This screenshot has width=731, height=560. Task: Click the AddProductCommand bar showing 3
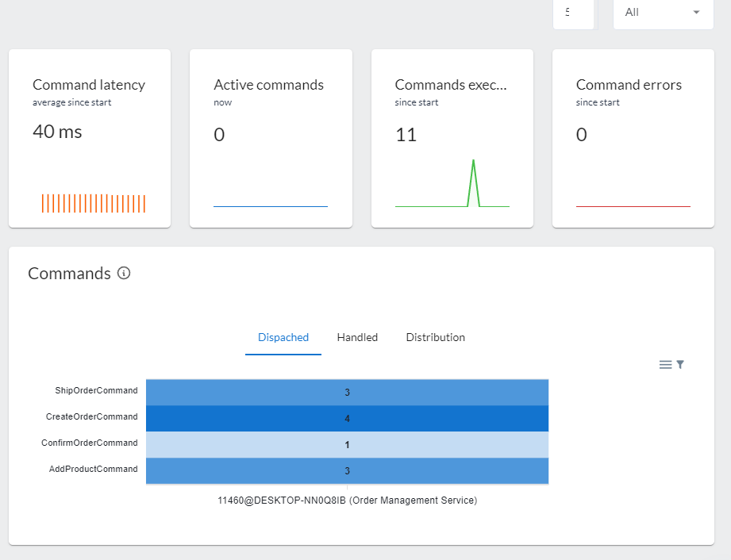[x=347, y=470]
